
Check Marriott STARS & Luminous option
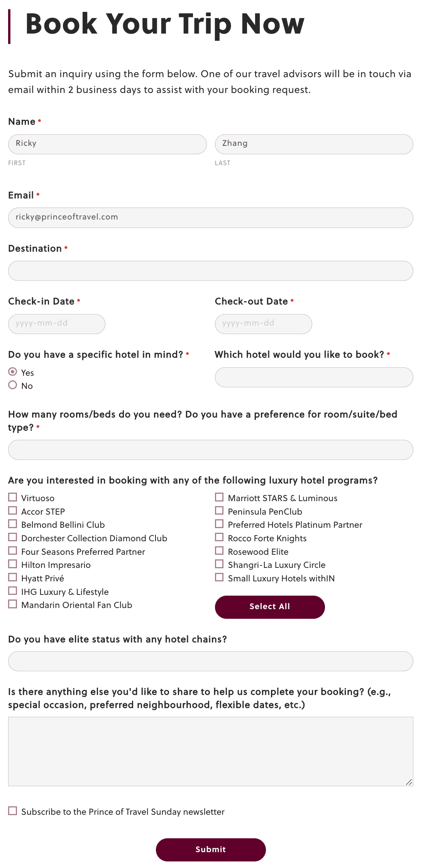(x=219, y=497)
